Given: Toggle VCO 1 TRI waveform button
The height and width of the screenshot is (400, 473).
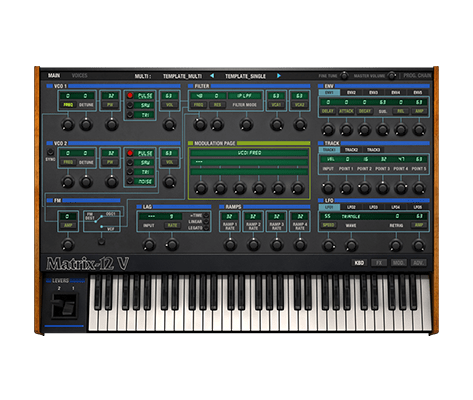Looking at the screenshot, I should click(x=130, y=115).
